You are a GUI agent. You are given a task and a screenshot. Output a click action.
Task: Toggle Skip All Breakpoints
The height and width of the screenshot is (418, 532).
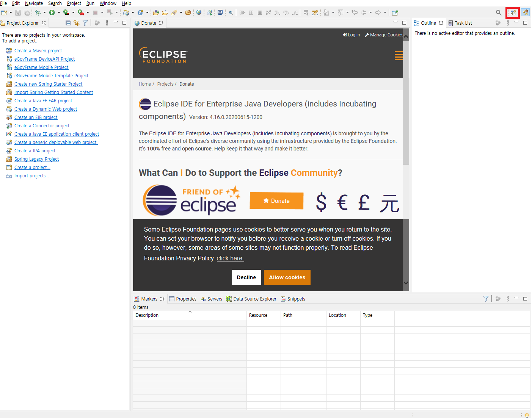click(x=231, y=13)
